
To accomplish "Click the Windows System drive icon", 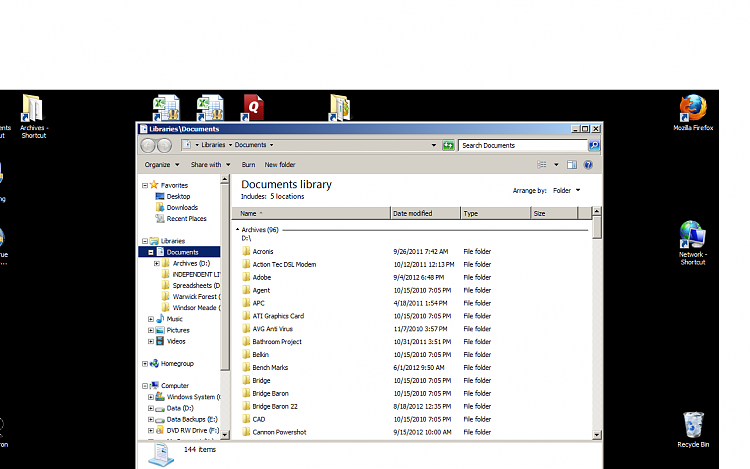I will pos(160,397).
